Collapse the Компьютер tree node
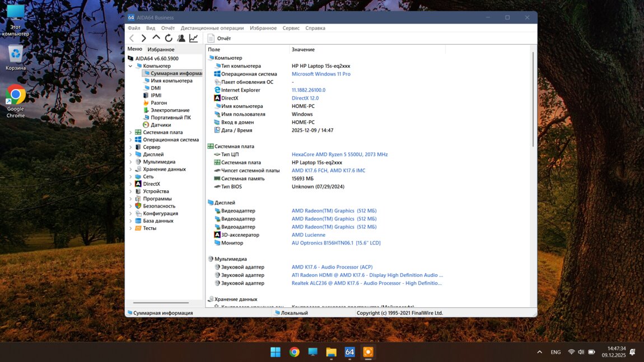The image size is (644, 362). (130, 66)
